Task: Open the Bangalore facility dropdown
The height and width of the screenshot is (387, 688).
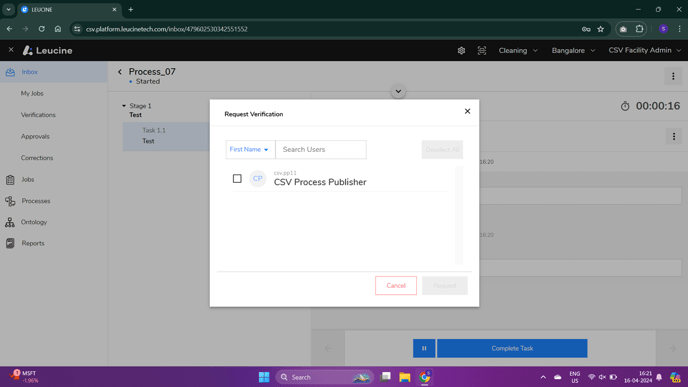Action: [x=573, y=50]
